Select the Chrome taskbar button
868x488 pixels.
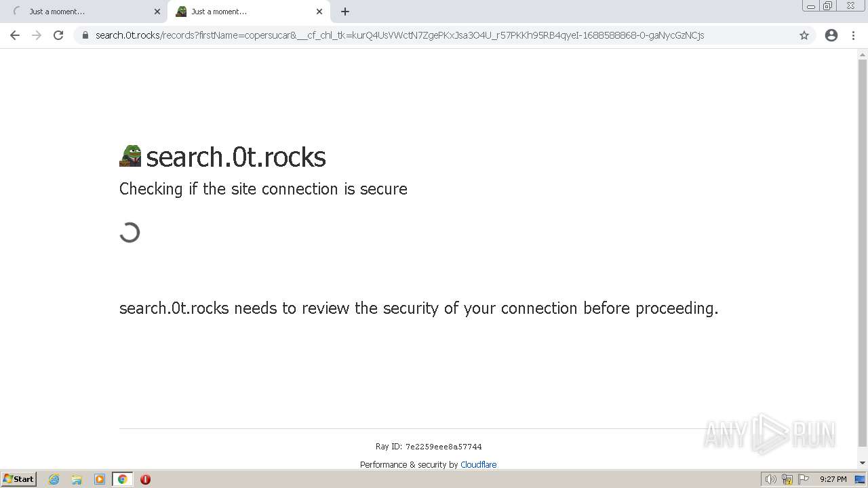click(x=123, y=479)
